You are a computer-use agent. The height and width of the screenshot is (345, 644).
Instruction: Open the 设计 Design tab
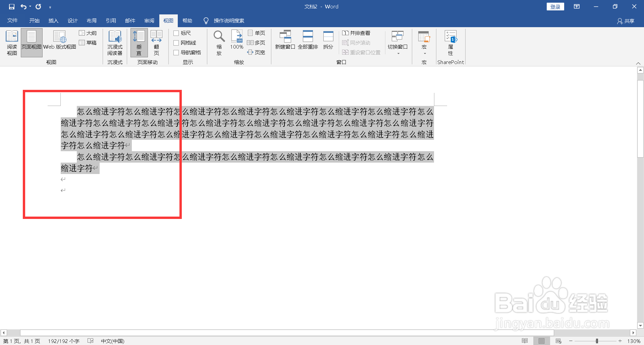72,21
